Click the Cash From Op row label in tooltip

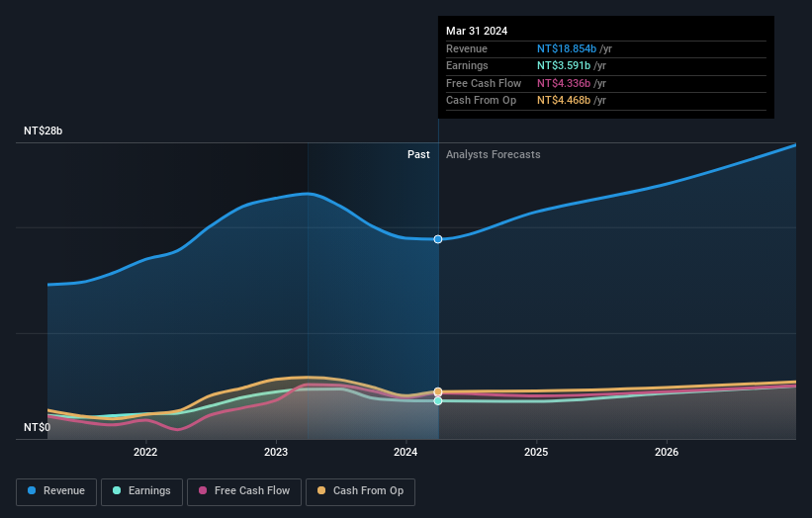481,101
